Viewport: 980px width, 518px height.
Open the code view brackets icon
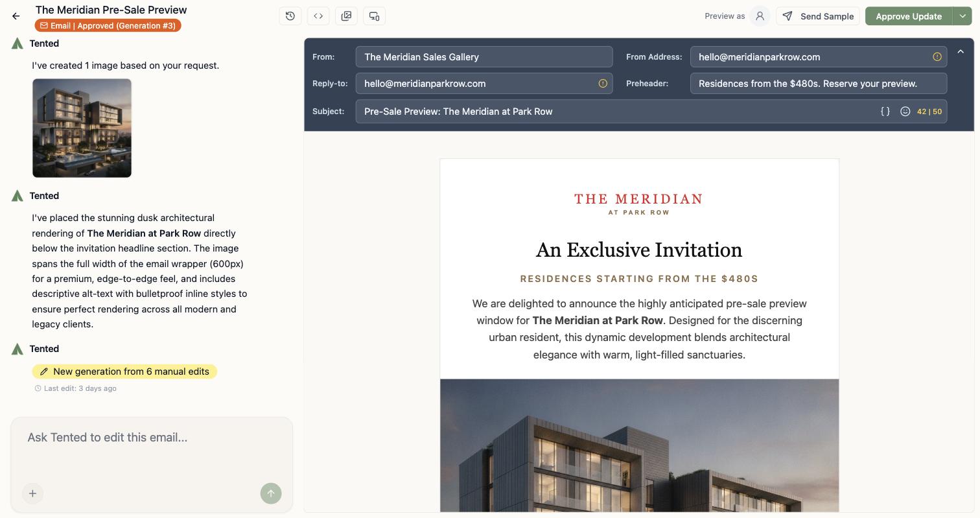coord(318,16)
